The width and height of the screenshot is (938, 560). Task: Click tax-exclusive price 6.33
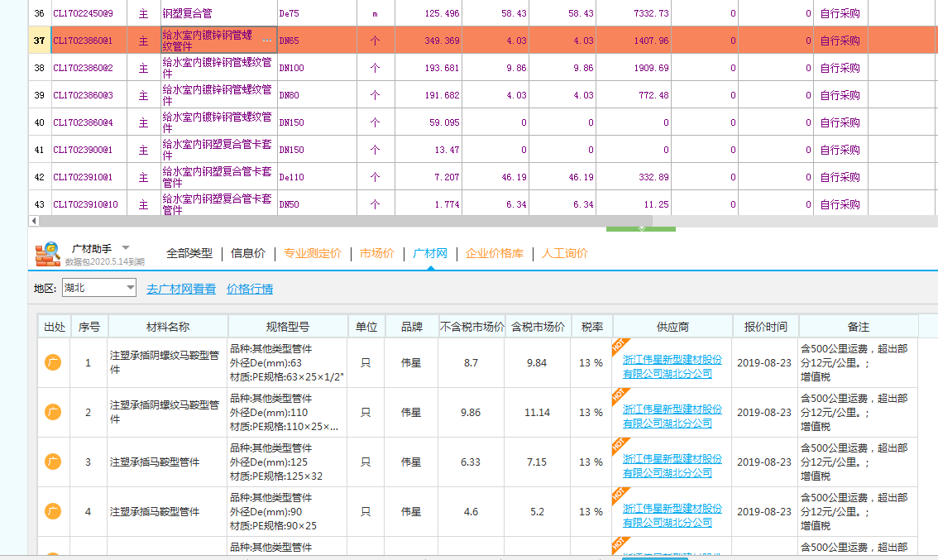pyautogui.click(x=471, y=462)
